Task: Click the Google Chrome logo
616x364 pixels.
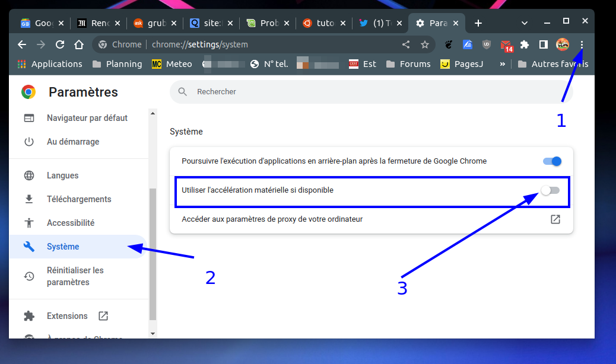Action: click(x=28, y=92)
